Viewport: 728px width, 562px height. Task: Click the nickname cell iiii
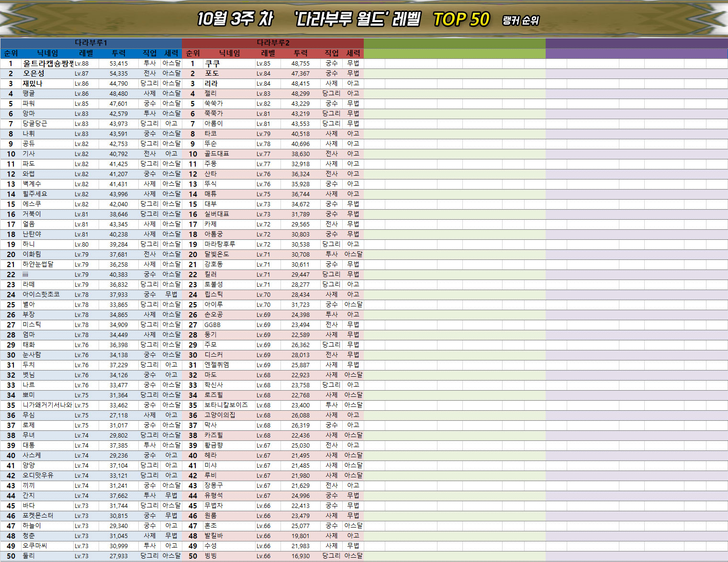[25, 274]
